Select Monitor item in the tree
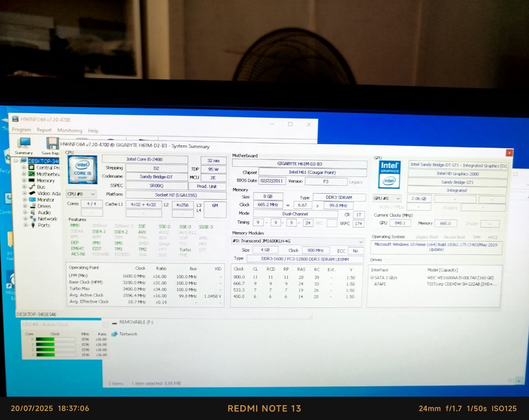The height and width of the screenshot is (420, 529). point(46,199)
